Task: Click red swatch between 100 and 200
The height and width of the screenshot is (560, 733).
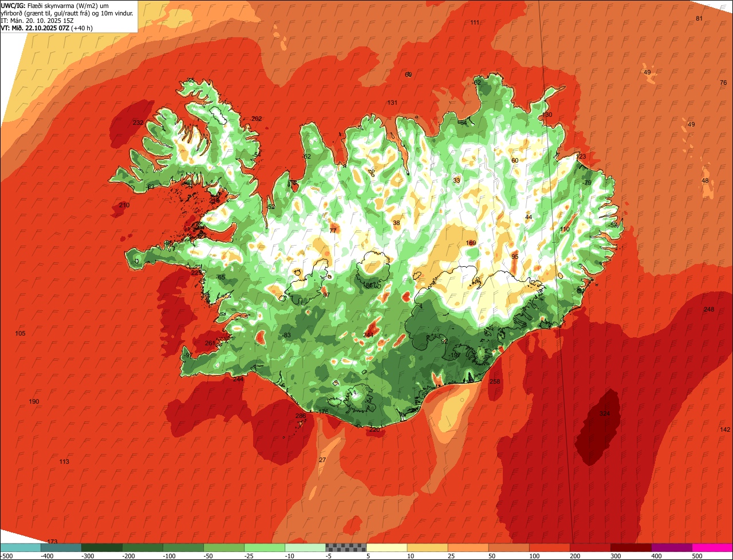Action: point(549,547)
